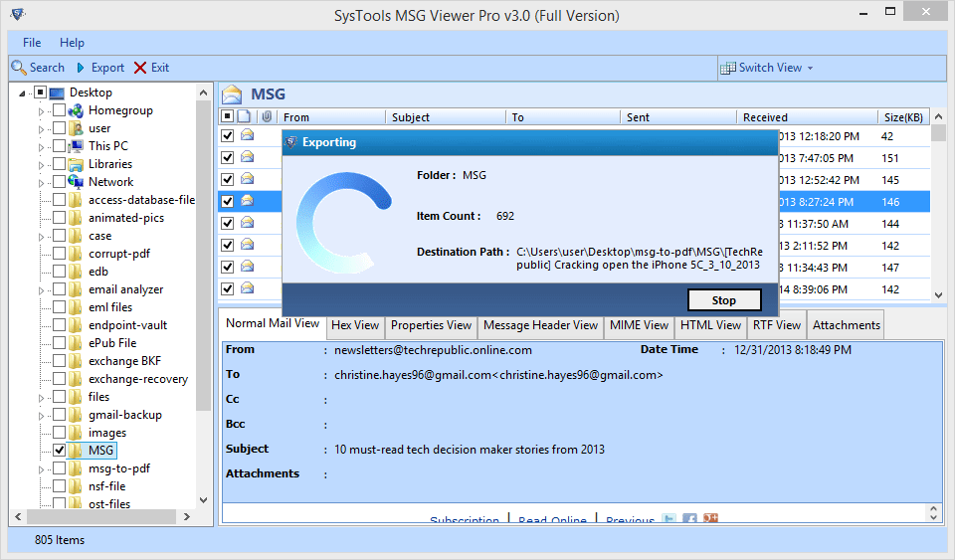Image resolution: width=955 pixels, height=560 pixels.
Task: Expand the Homegroup tree node
Action: [x=42, y=111]
